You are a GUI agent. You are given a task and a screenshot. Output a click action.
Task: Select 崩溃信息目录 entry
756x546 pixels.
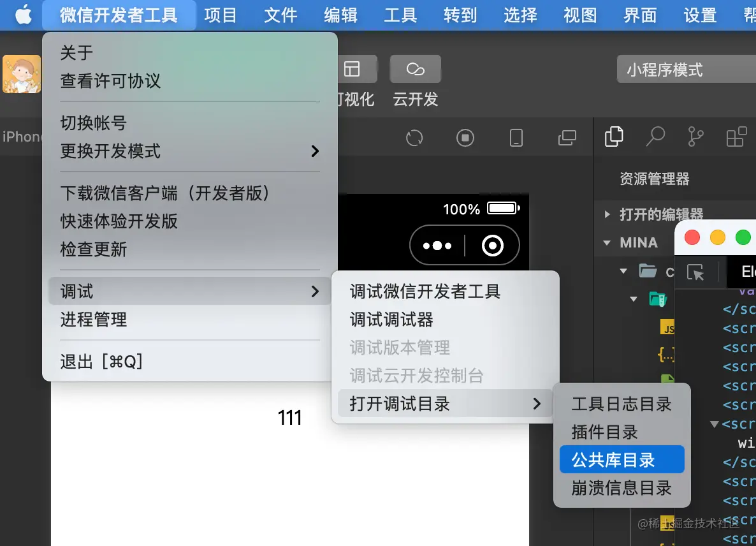click(622, 488)
